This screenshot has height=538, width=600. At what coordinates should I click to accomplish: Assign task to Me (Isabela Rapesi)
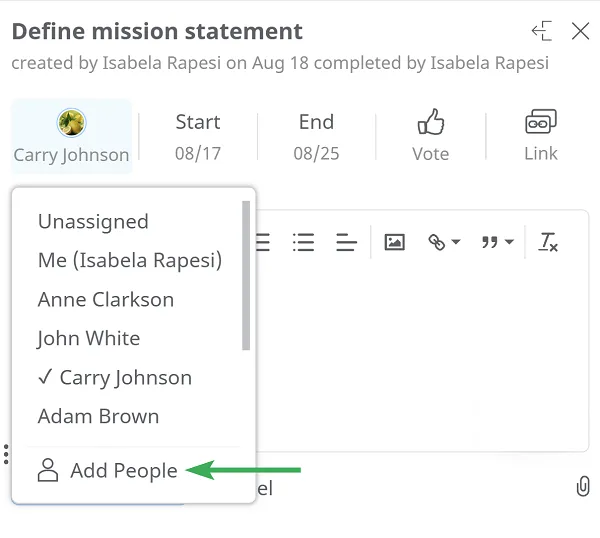[x=130, y=260]
